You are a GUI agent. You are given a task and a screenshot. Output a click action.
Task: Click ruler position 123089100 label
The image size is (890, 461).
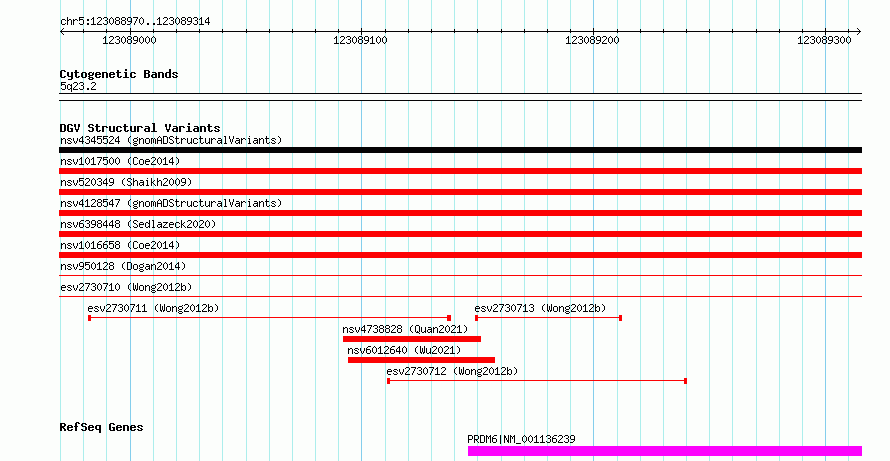coord(360,40)
